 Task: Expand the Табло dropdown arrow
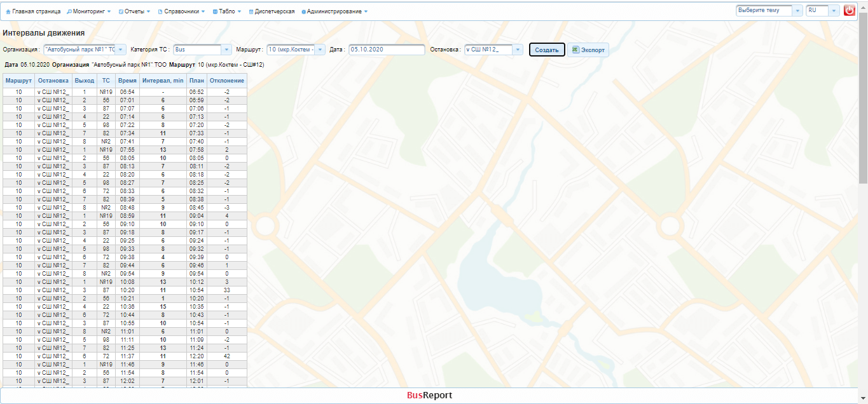click(239, 11)
